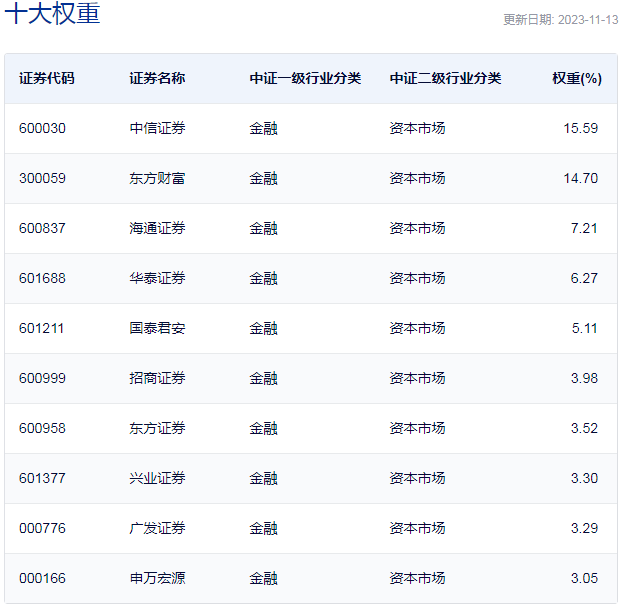Click weight value 6.27
623x607 pixels.
coord(584,278)
